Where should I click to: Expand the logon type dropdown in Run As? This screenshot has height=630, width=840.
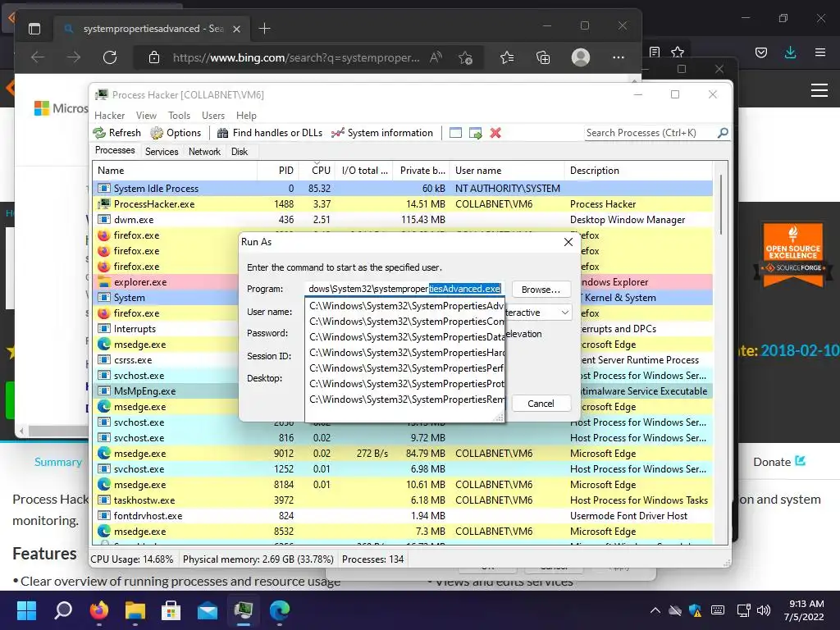564,313
